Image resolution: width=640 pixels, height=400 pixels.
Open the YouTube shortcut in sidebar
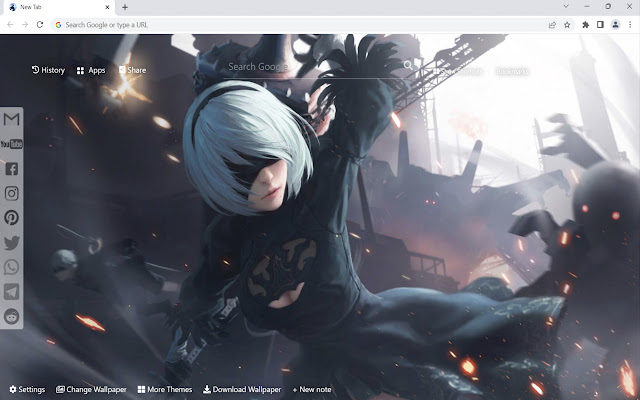pos(11,144)
